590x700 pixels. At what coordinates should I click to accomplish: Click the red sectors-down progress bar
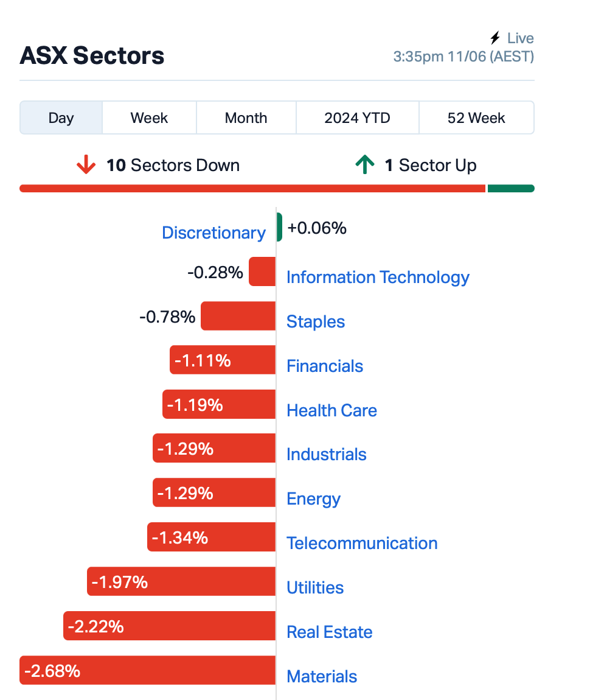(x=252, y=188)
